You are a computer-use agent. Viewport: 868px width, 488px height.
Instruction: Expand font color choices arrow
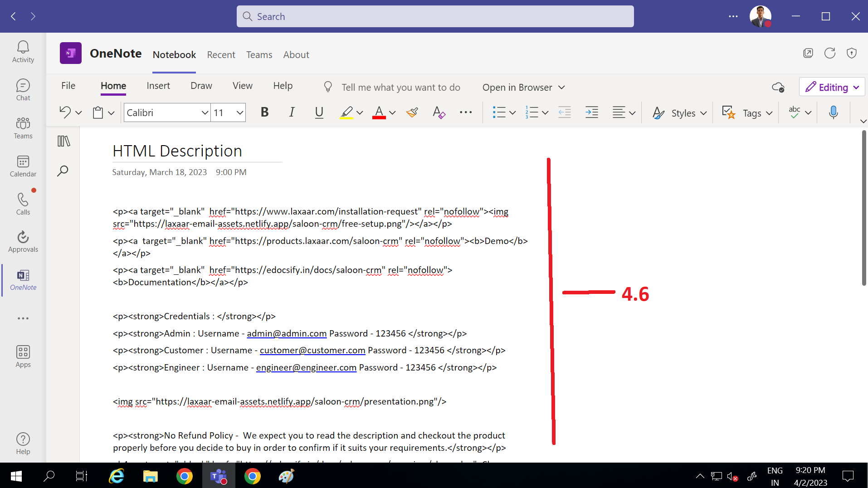pyautogui.click(x=392, y=112)
